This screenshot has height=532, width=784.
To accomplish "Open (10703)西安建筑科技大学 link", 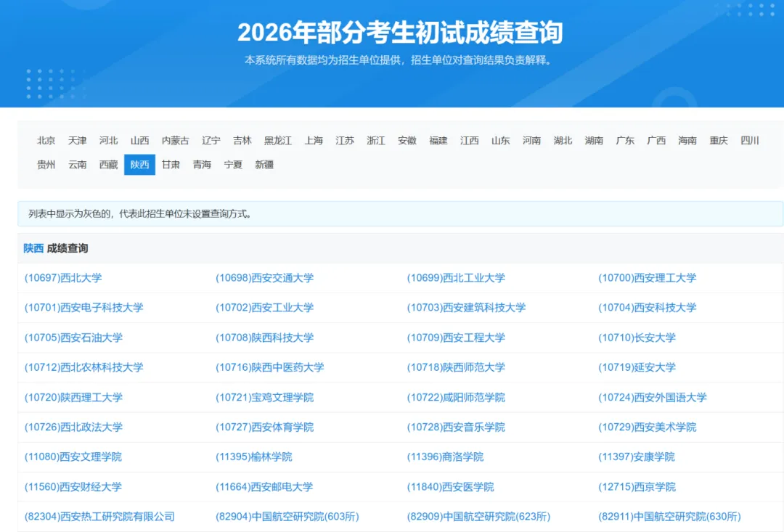I will [x=467, y=308].
